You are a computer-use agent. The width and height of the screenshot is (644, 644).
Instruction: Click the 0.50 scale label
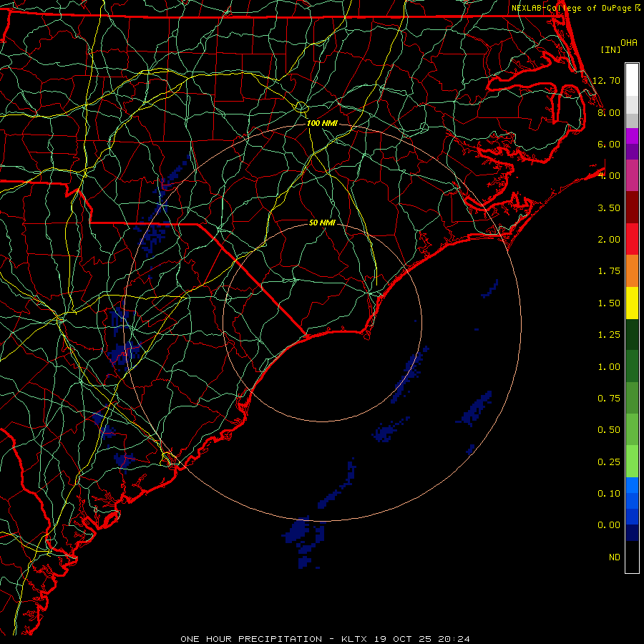[x=609, y=430]
